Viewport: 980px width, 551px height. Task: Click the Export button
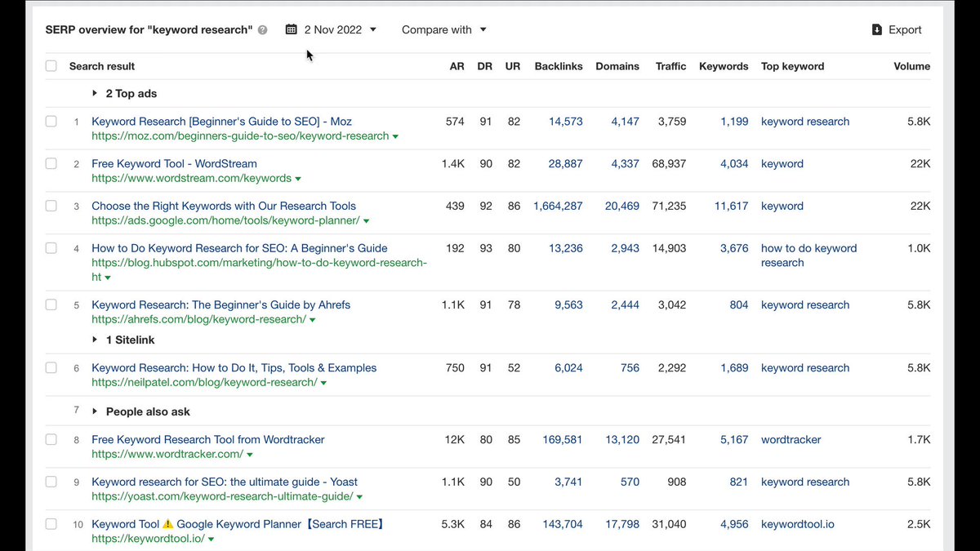(897, 29)
